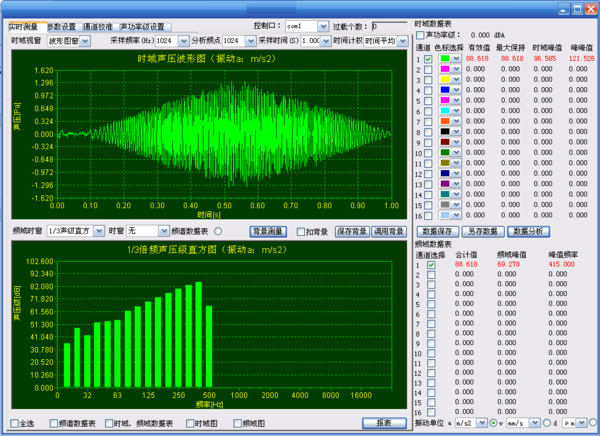This screenshot has height=436, width=600.
Task: Click the 报表 report button
Action: 383,423
